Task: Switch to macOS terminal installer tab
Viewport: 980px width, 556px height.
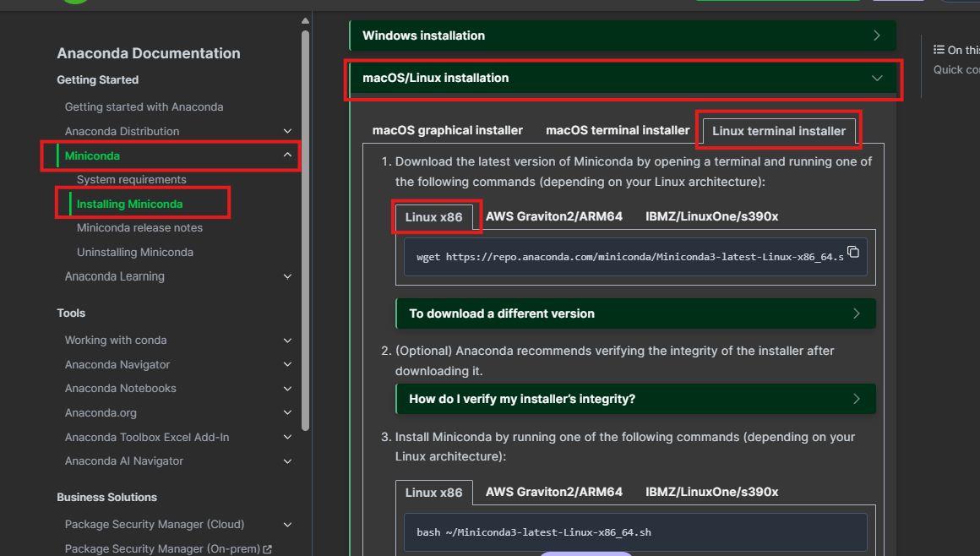Action: [618, 130]
